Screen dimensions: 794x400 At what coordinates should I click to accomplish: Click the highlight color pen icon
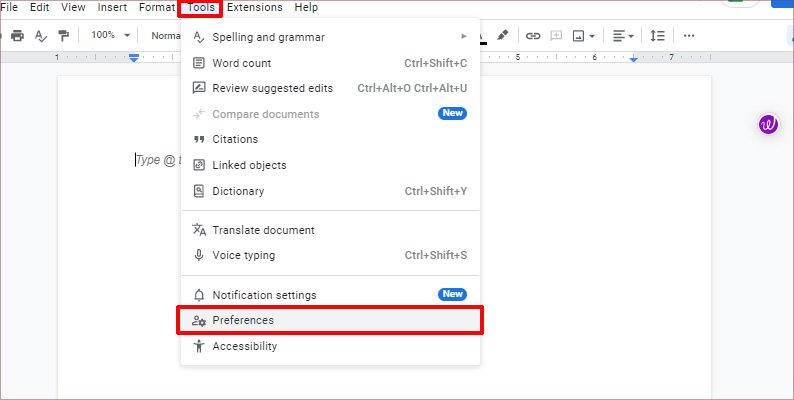point(502,35)
